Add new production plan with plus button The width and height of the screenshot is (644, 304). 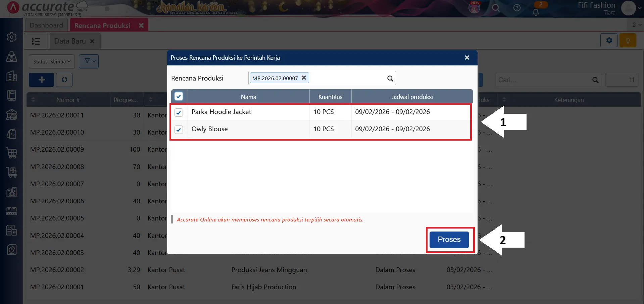42,80
